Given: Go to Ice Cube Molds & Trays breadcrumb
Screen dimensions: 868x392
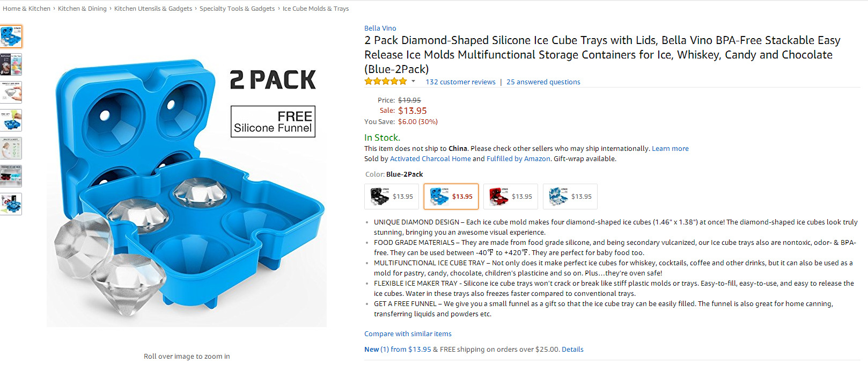Looking at the screenshot, I should [315, 9].
